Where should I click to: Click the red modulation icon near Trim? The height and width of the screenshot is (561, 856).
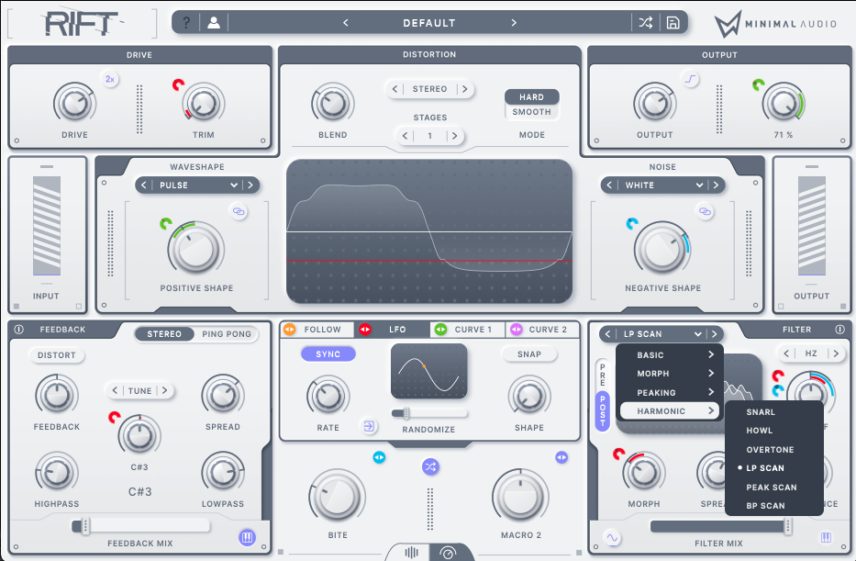tap(178, 85)
